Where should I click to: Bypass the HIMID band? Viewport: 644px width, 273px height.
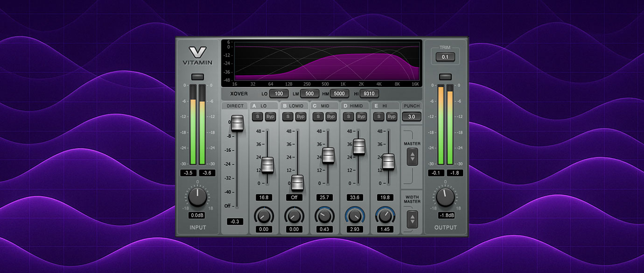361,116
